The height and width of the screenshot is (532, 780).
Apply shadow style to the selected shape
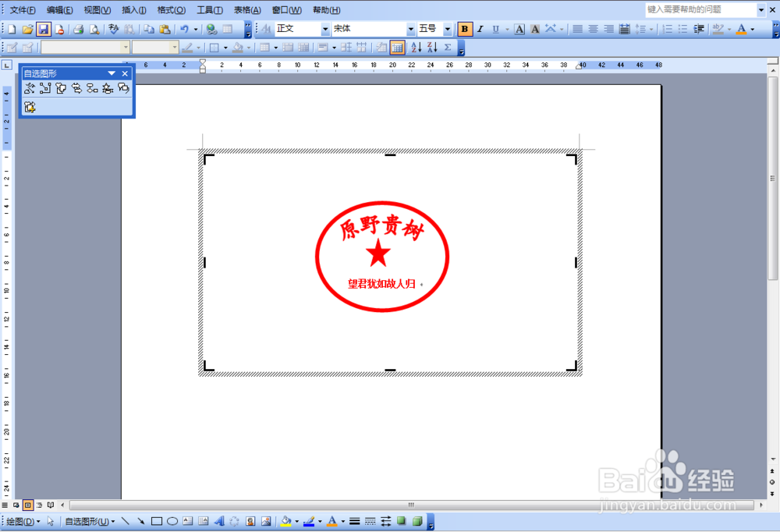(x=400, y=520)
